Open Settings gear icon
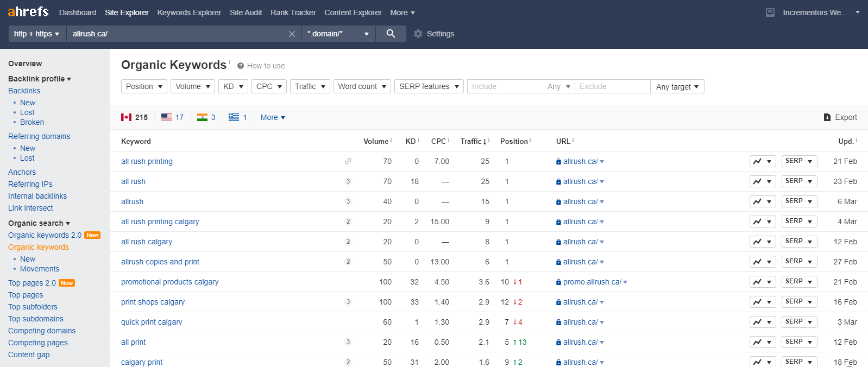This screenshot has width=868, height=367. click(418, 34)
